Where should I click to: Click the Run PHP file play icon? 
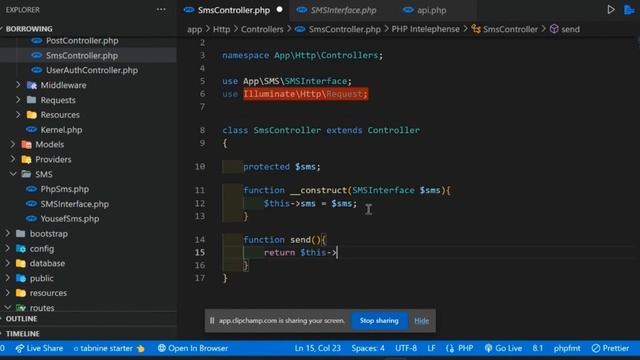coord(611,9)
